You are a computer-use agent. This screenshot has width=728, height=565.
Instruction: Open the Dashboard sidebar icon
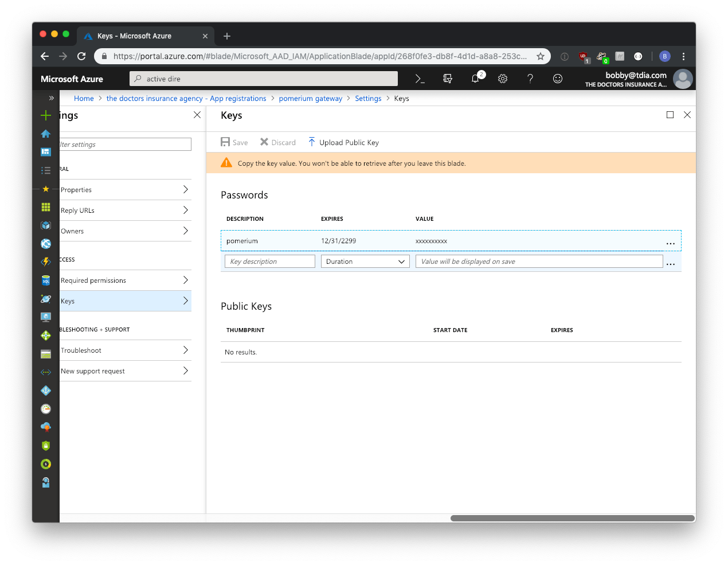(x=46, y=152)
